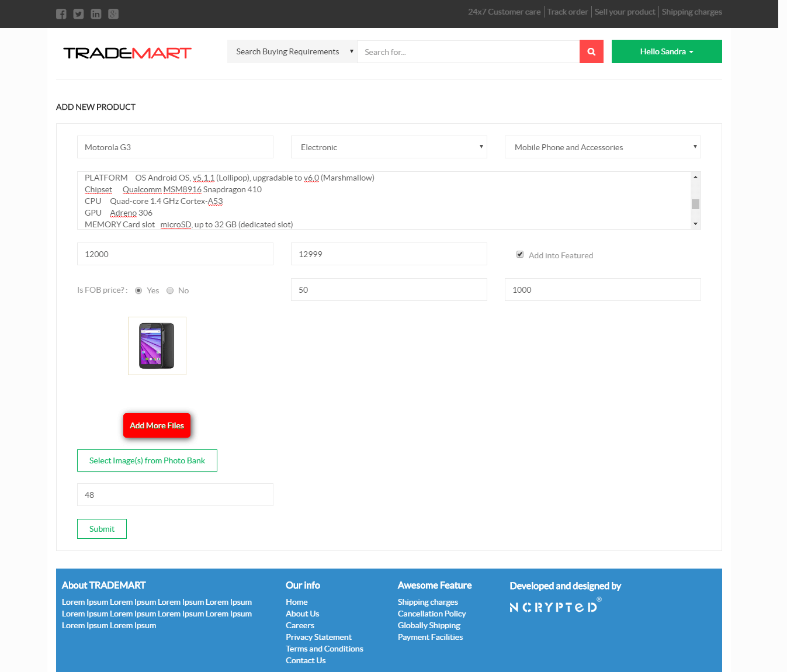Uncheck Add into Featured checkbox
Screen dimensions: 787x672
click(520, 254)
